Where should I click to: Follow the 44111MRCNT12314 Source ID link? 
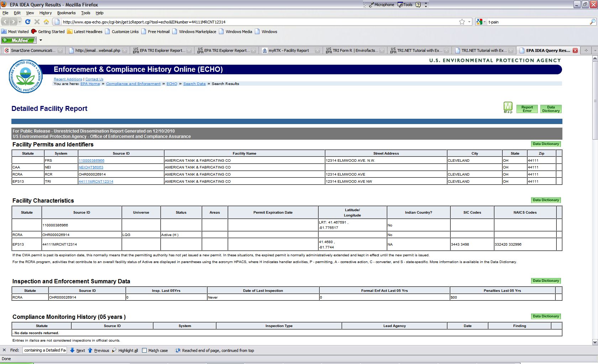(x=96, y=181)
